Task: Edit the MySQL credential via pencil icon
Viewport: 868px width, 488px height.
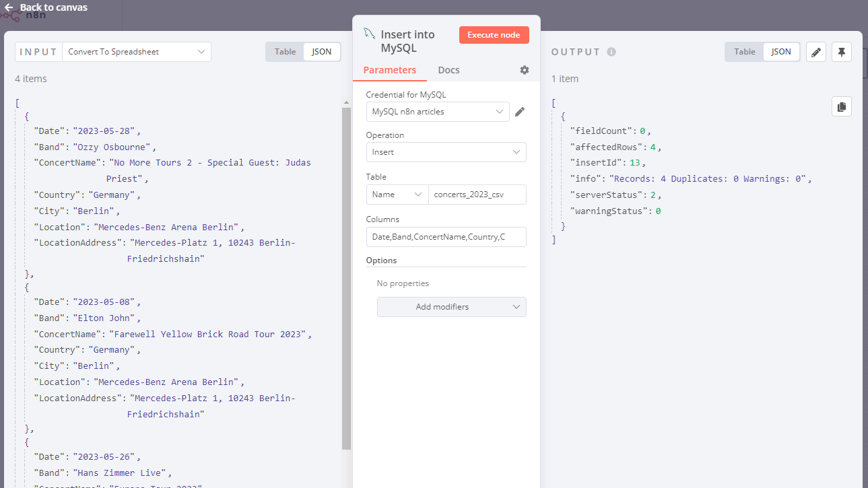Action: pos(519,112)
